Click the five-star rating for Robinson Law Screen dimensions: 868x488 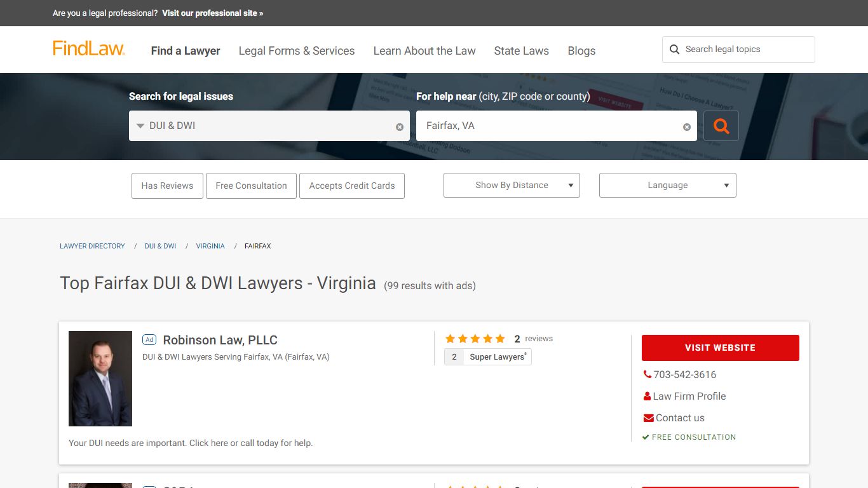coord(475,339)
